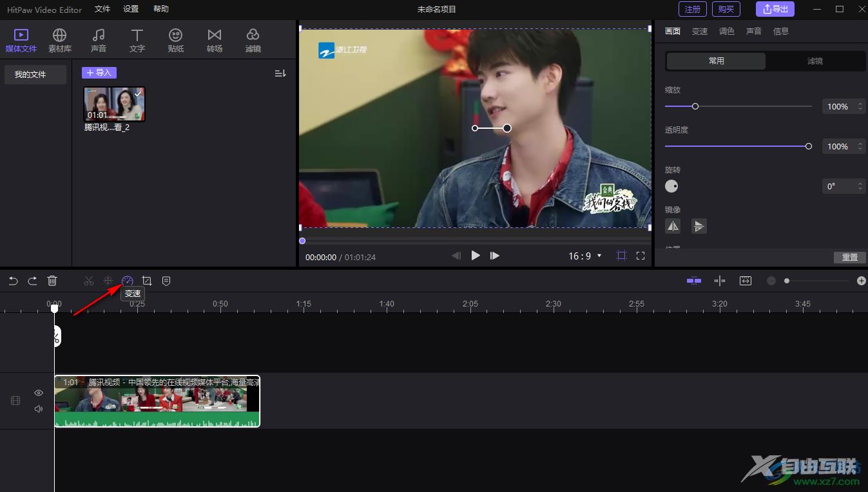Click the redo arrow in timeline toolbar
Image resolution: width=868 pixels, height=492 pixels.
coord(32,281)
